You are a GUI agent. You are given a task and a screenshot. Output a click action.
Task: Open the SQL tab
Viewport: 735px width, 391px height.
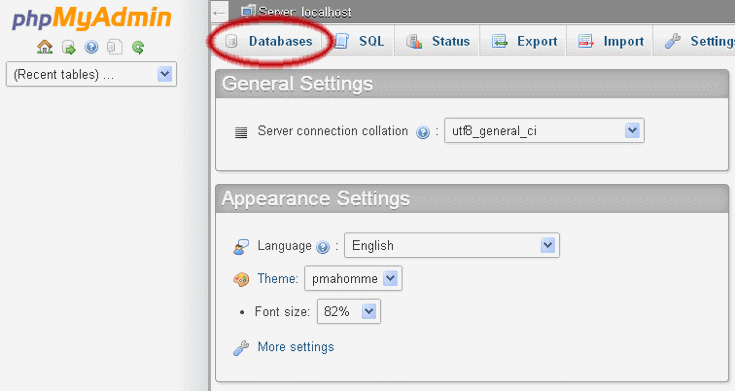[x=361, y=41]
